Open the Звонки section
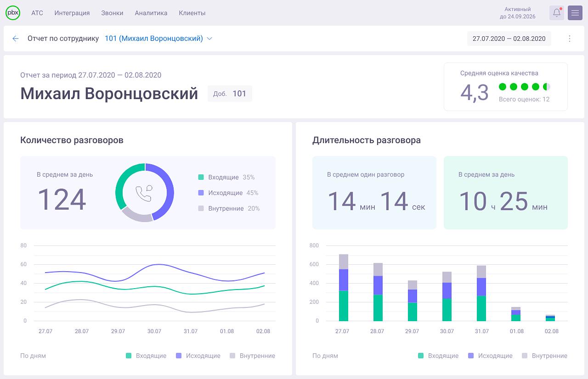The image size is (588, 379). tap(111, 13)
